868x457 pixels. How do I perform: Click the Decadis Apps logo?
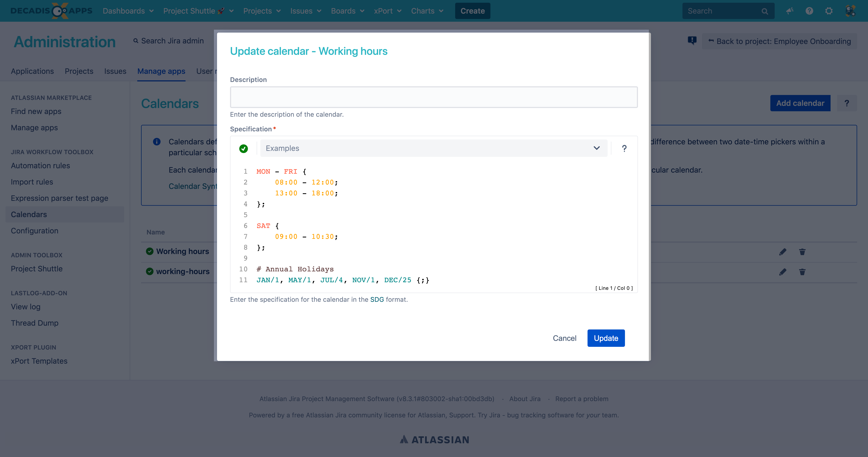(51, 11)
